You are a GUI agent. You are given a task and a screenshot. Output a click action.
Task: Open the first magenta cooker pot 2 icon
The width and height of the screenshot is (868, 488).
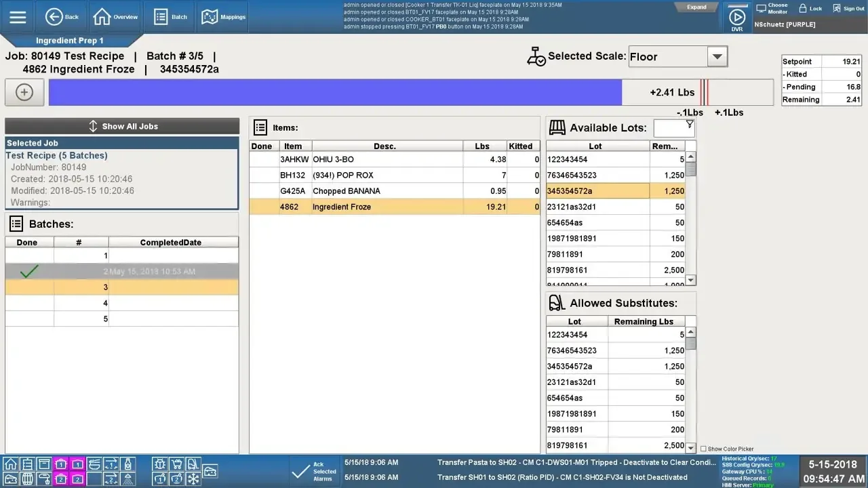(60, 479)
